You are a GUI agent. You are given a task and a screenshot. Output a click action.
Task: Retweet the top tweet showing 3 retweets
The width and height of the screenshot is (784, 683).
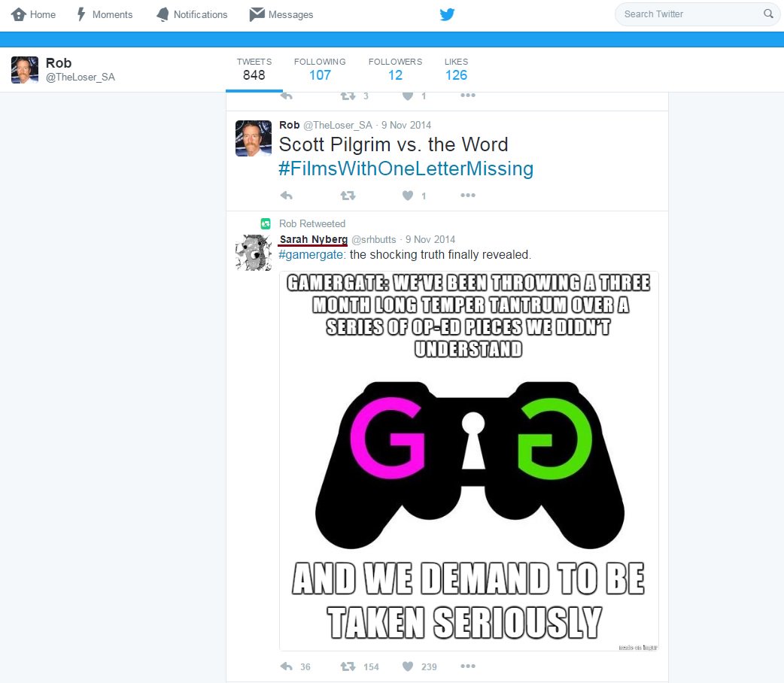[x=348, y=96]
